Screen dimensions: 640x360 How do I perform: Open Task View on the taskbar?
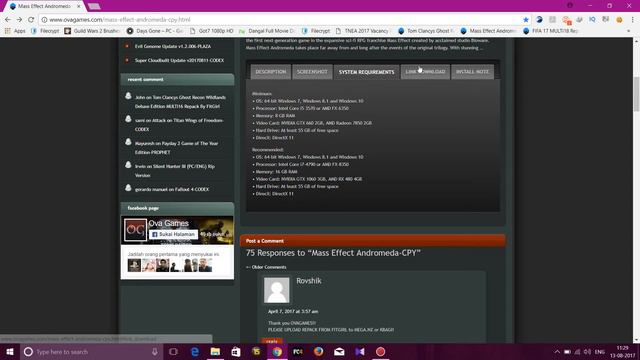[x=173, y=351]
